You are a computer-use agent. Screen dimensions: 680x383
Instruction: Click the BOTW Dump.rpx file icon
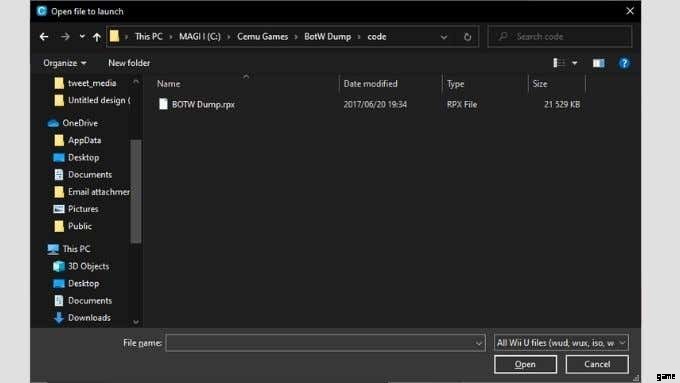pos(163,104)
